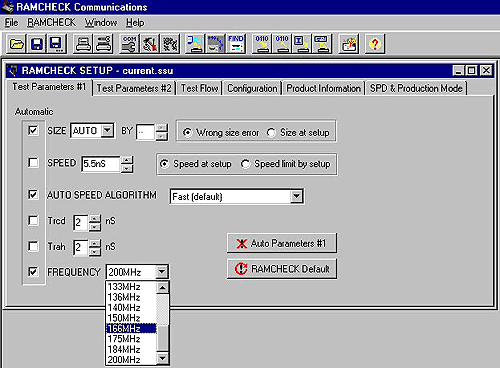Click the FIND toolbar icon

pos(236,44)
